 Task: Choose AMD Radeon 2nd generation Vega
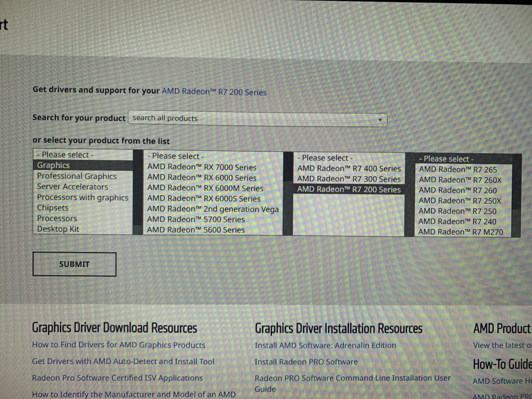(213, 209)
